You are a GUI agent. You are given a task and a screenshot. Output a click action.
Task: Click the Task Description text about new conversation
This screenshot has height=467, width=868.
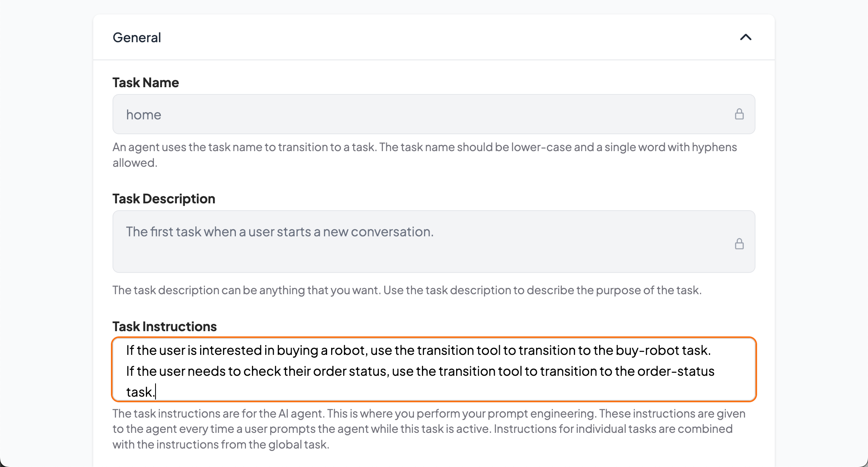pos(280,232)
